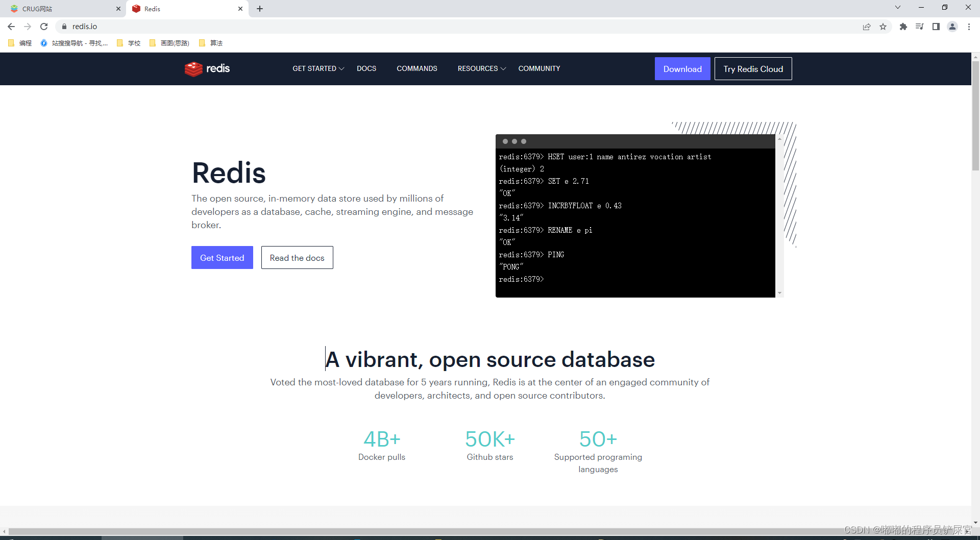
Task: Open the COMMANDS page
Action: [417, 68]
